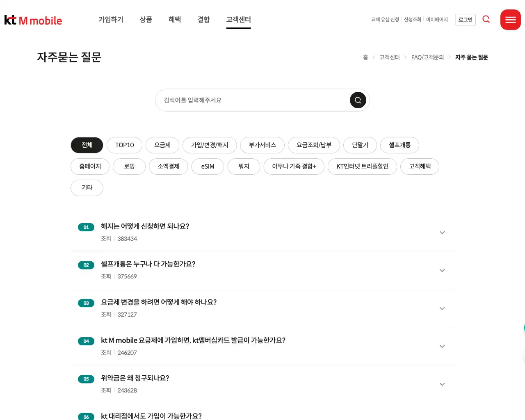Image resolution: width=525 pixels, height=420 pixels.
Task: Open the 고객센터 menu
Action: 238,20
